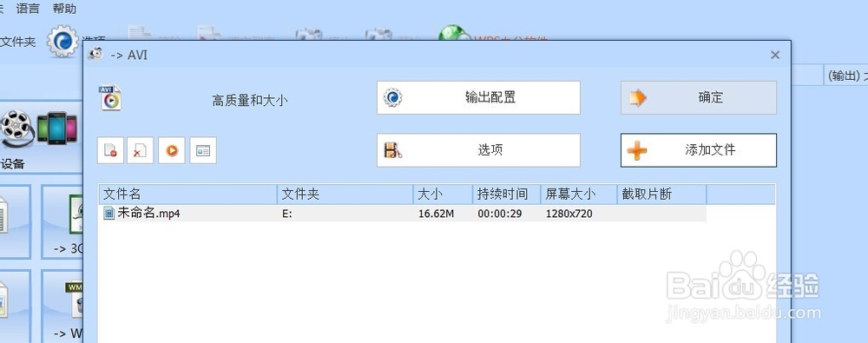The height and width of the screenshot is (343, 868).
Task: Sort by the 文件名 column header
Action: (x=188, y=195)
